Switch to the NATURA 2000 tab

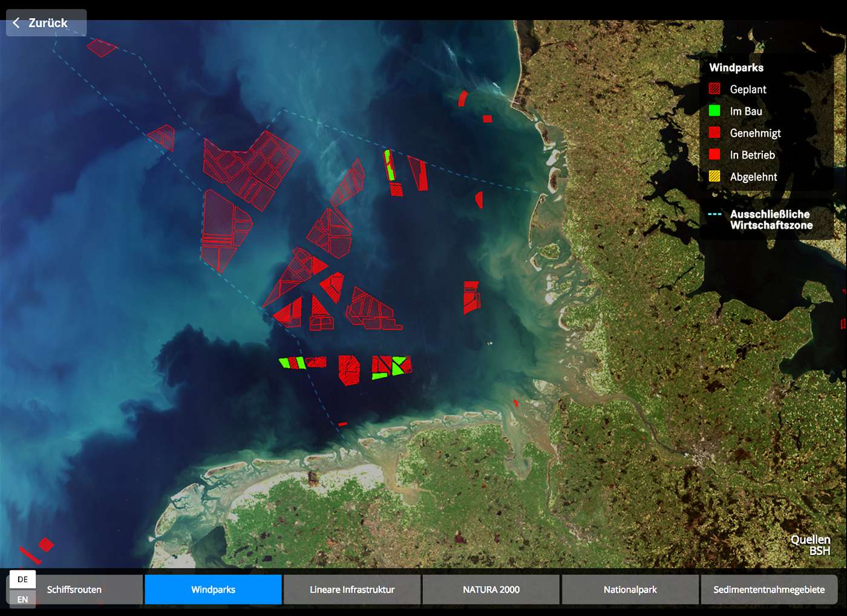pos(491,589)
